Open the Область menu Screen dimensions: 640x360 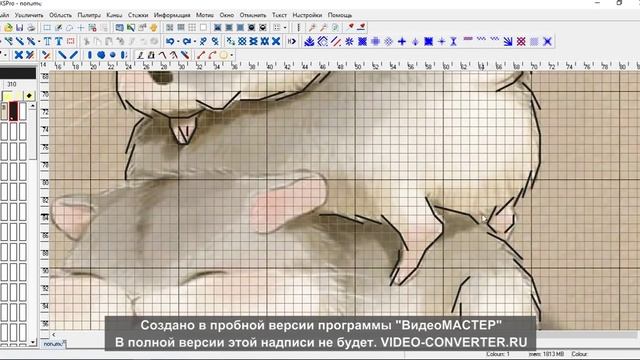pyautogui.click(x=60, y=15)
